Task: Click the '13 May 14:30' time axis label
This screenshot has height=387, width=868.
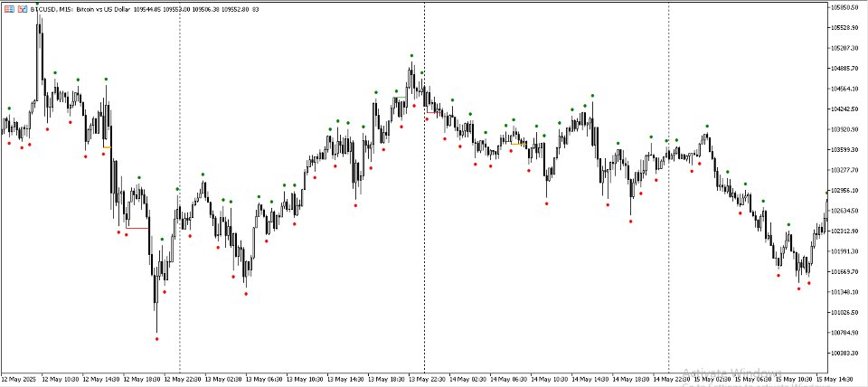Action: pyautogui.click(x=346, y=380)
